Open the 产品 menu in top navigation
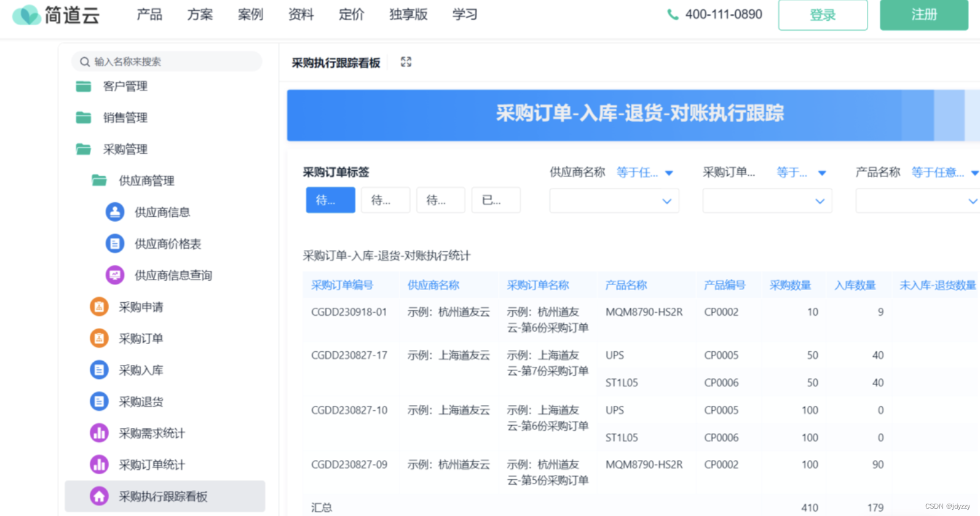Screen dimensions: 980x516 click(149, 15)
